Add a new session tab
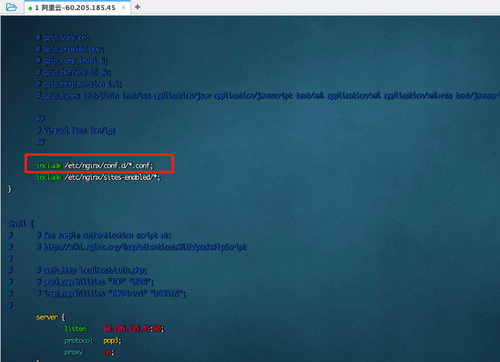The width and height of the screenshot is (500, 362). pyautogui.click(x=137, y=7)
